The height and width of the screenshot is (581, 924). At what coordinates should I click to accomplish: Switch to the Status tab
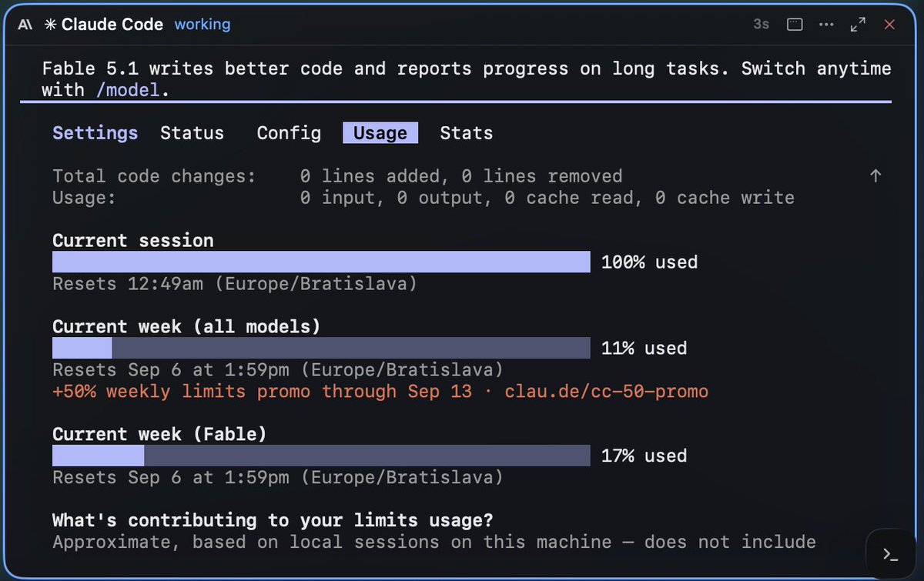[x=192, y=133]
